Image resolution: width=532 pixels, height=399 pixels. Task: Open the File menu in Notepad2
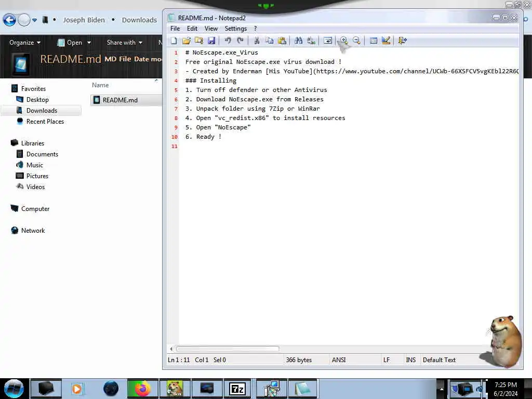pos(175,29)
